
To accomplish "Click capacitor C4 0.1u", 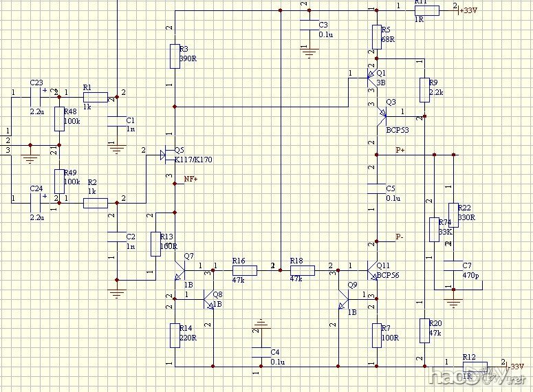I will coord(260,351).
